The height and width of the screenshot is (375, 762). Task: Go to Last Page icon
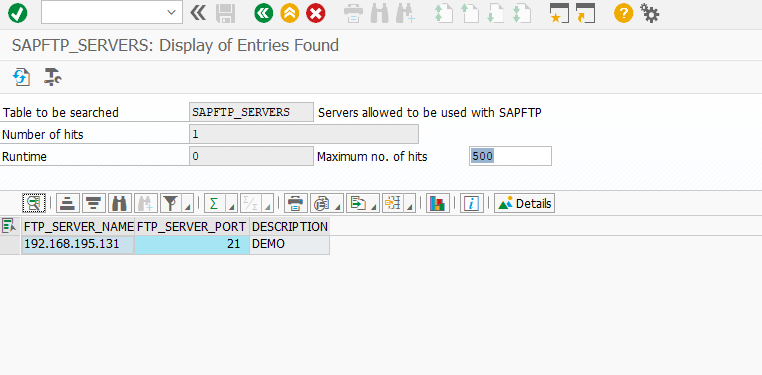click(x=522, y=14)
